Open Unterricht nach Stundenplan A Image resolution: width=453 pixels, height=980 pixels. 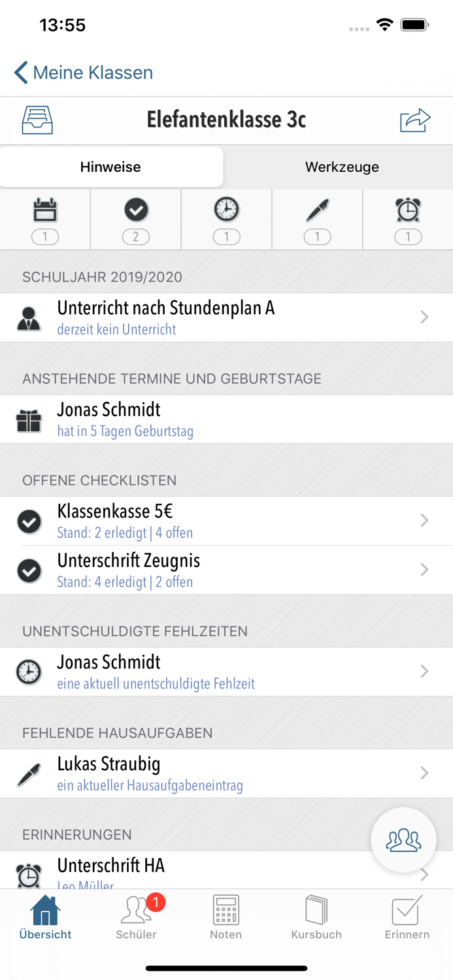(x=226, y=317)
